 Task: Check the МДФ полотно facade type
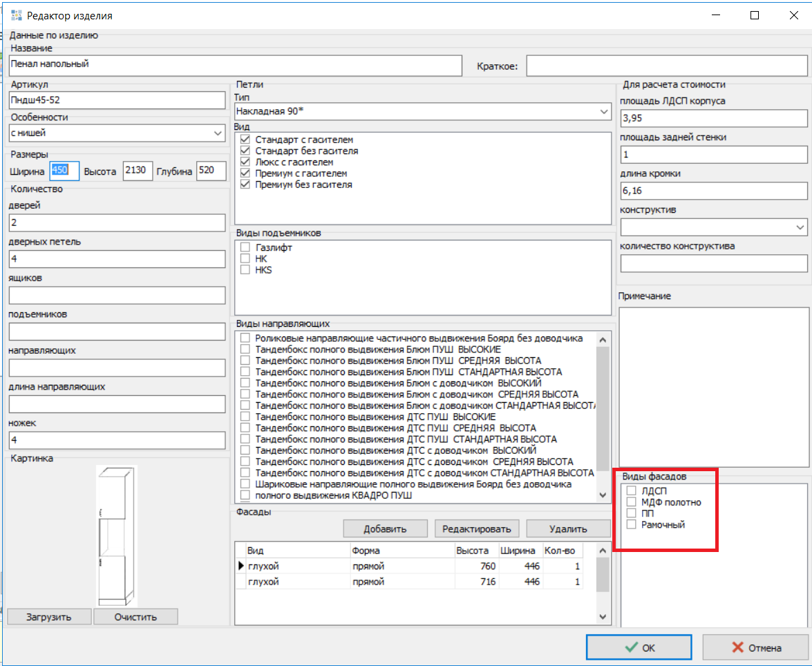click(631, 502)
